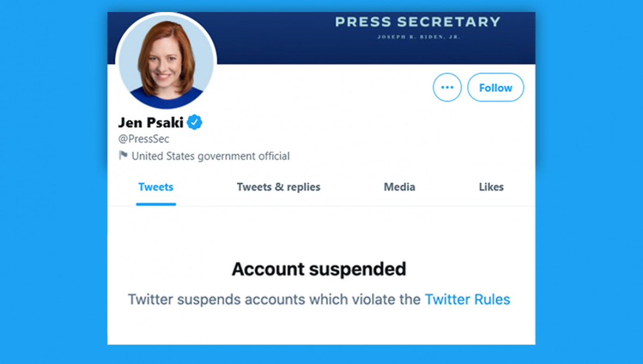Viewport: 643px width, 364px height.
Task: Click the flag icon beside government label
Action: click(x=123, y=155)
